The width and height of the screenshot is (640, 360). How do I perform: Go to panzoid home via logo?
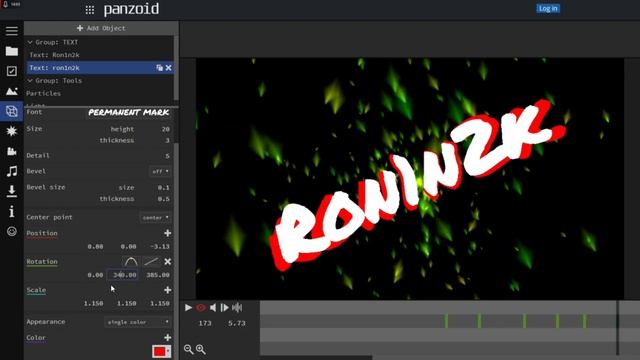coord(131,9)
